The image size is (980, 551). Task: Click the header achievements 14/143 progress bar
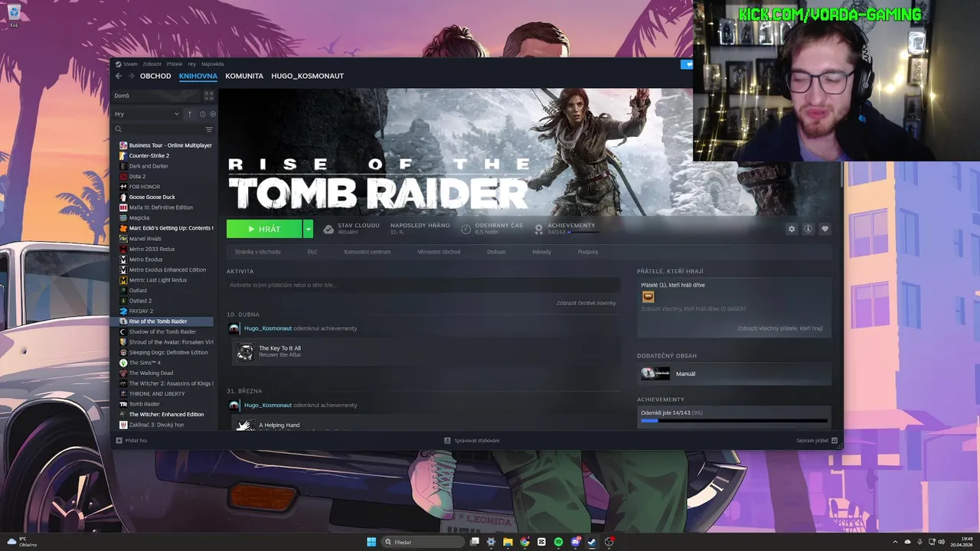[x=583, y=232]
